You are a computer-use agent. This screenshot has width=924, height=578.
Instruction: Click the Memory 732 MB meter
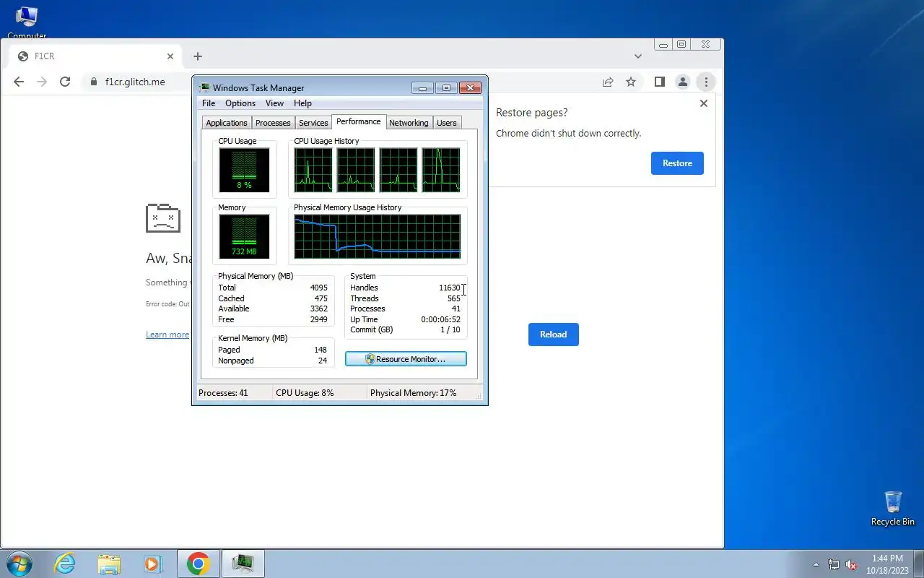[x=244, y=236]
